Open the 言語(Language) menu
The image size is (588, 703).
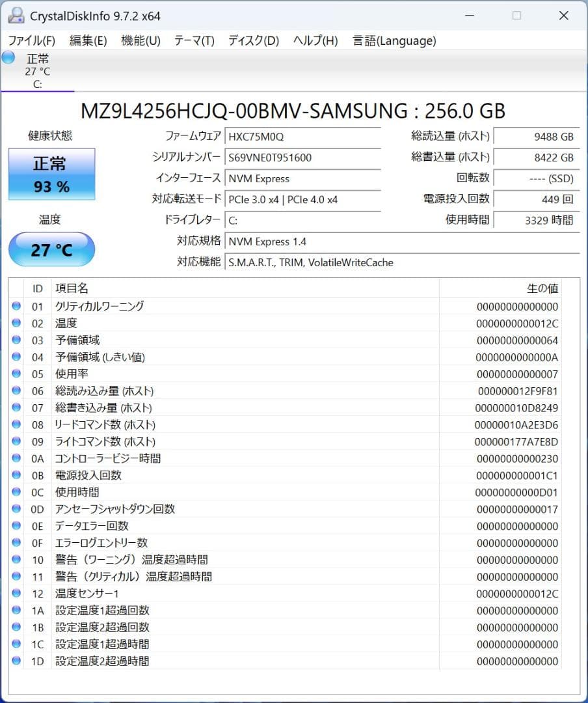pyautogui.click(x=393, y=40)
